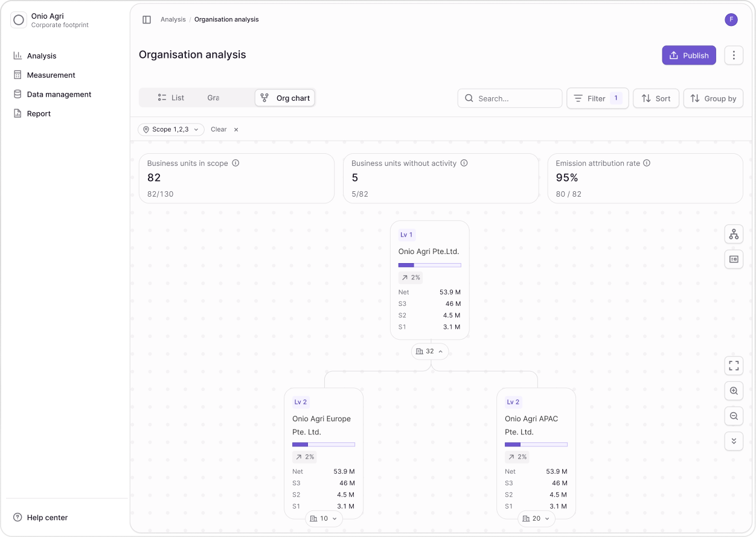756x537 pixels.
Task: Show info for Business units in scope
Action: coord(236,163)
